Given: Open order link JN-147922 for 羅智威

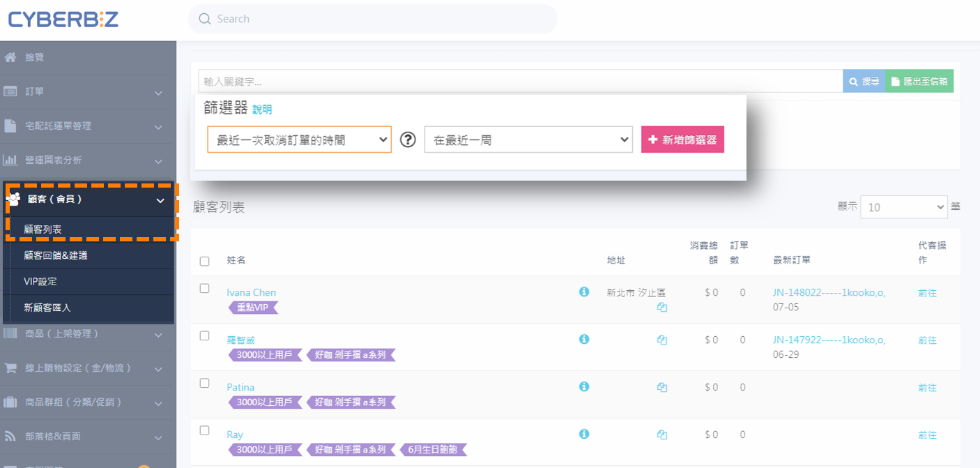Looking at the screenshot, I should click(x=829, y=340).
